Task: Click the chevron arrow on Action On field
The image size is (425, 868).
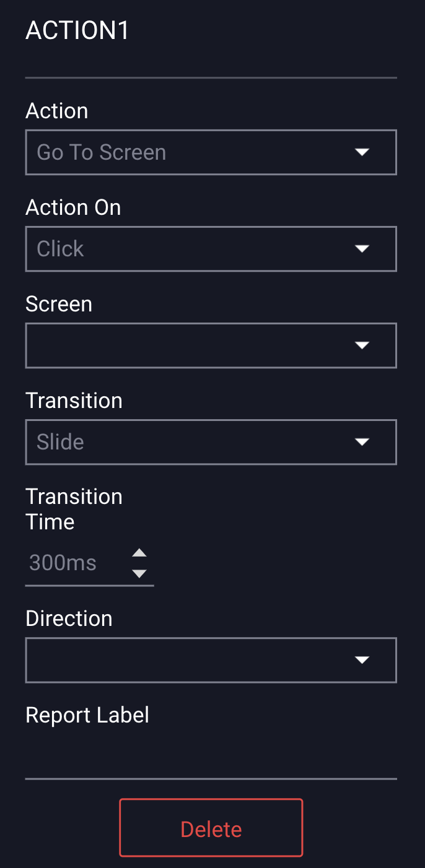Action: 362,249
